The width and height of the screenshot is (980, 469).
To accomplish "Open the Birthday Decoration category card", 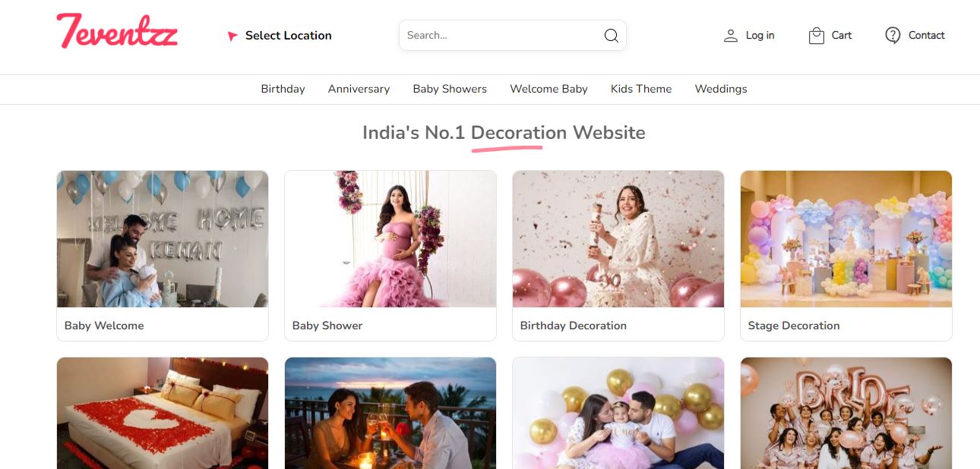I will pyautogui.click(x=618, y=256).
